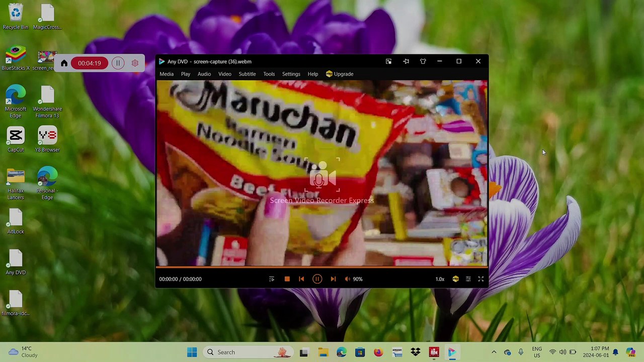
Task: Open Firefox from the taskbar
Action: (x=378, y=352)
